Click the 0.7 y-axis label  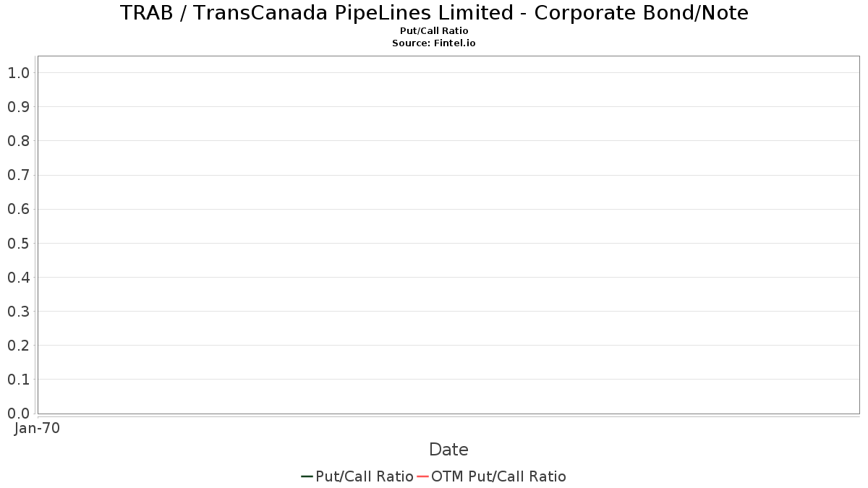tap(18, 175)
